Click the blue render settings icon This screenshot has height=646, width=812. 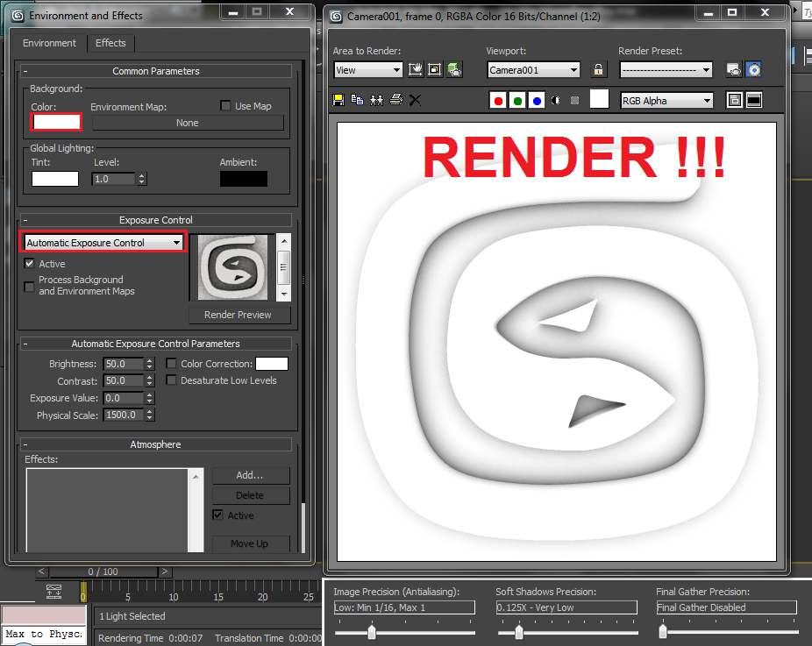[x=753, y=69]
